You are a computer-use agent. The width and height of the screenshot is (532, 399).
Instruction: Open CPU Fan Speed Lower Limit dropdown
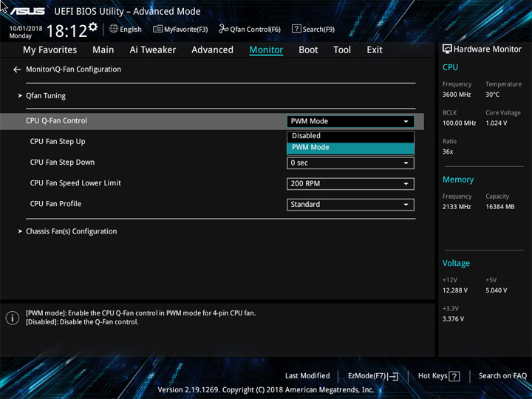[350, 184]
